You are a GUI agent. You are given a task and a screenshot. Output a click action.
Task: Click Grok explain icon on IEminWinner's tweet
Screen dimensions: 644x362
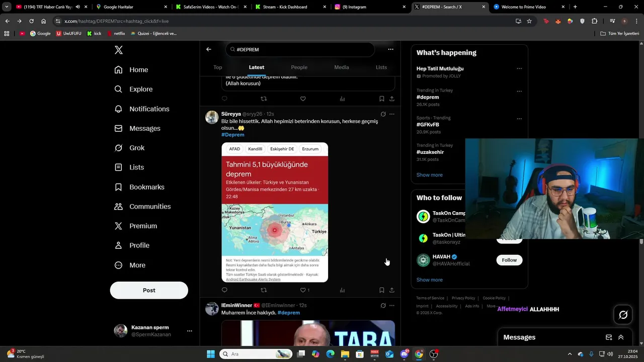pos(383,305)
